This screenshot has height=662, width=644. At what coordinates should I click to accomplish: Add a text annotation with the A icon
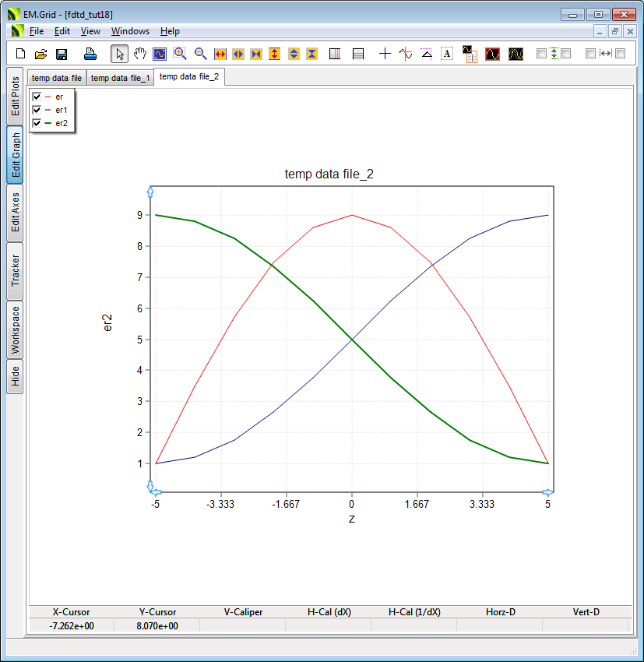pos(447,54)
